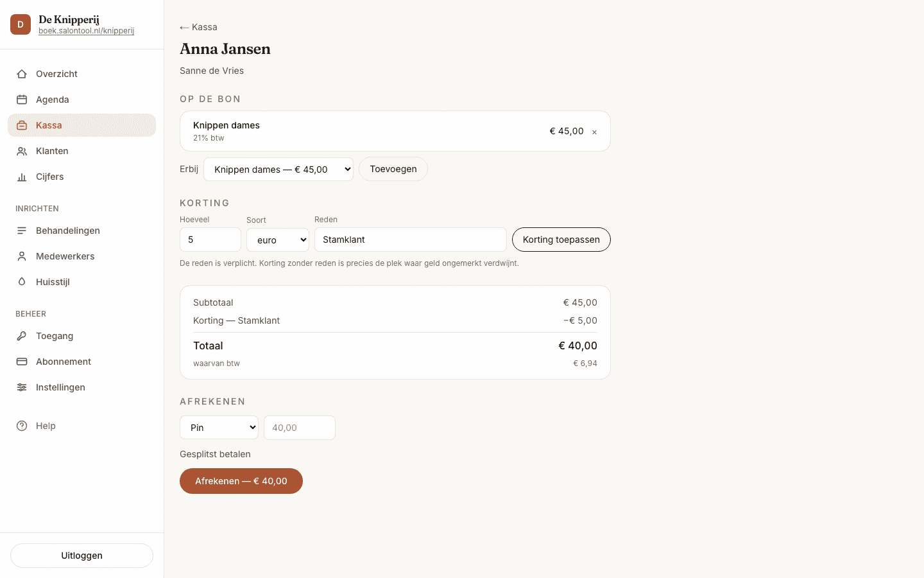Click the Agenda calendar icon

22,100
